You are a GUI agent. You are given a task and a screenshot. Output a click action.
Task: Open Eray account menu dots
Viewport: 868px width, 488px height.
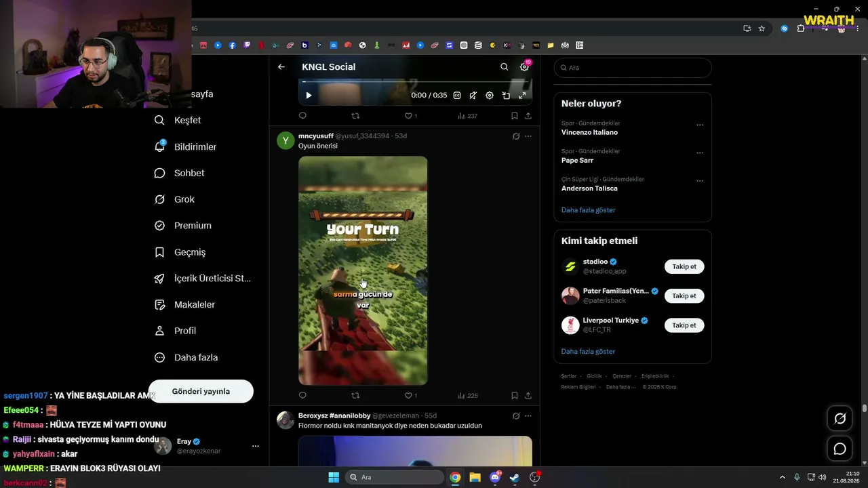click(256, 446)
